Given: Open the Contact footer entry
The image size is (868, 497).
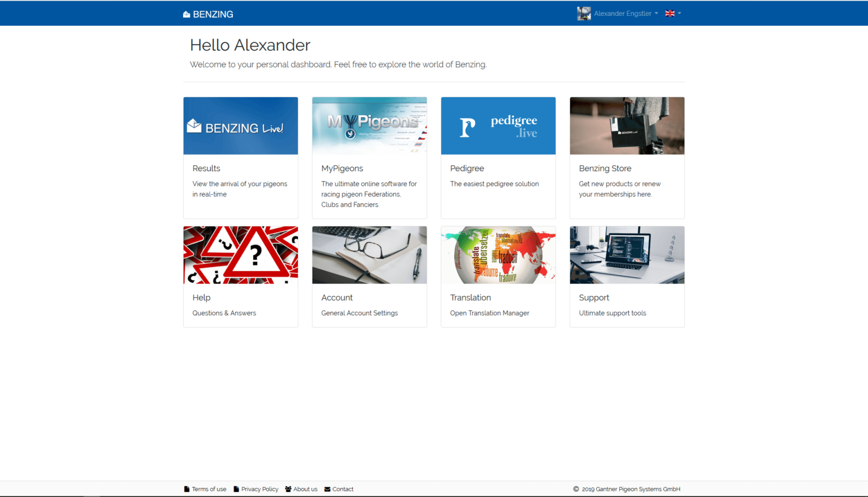Looking at the screenshot, I should tap(342, 489).
